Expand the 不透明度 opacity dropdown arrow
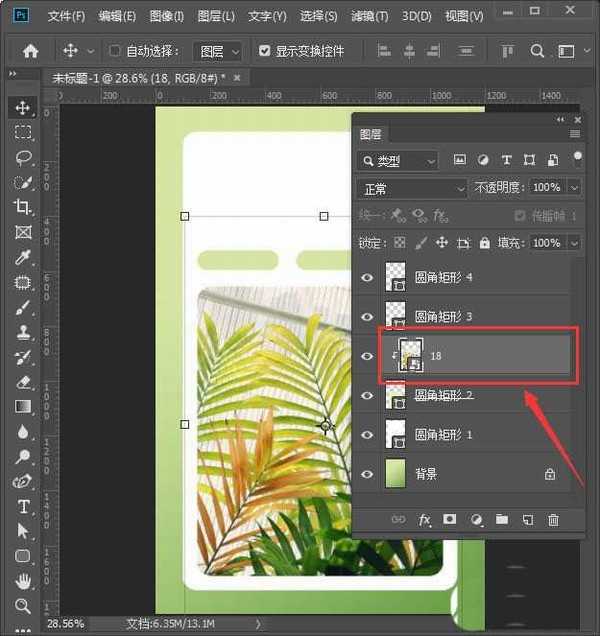Viewport: 600px width, 636px height. coord(574,188)
